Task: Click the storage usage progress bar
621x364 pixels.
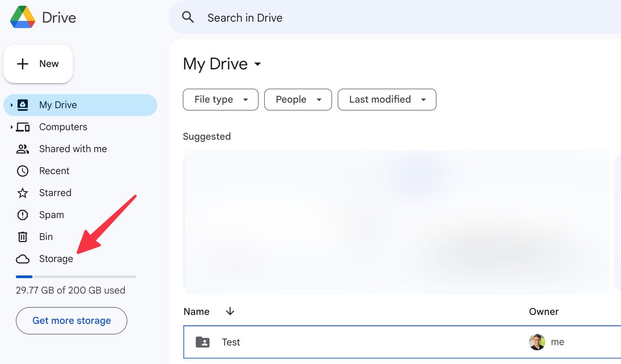Action: [76, 276]
